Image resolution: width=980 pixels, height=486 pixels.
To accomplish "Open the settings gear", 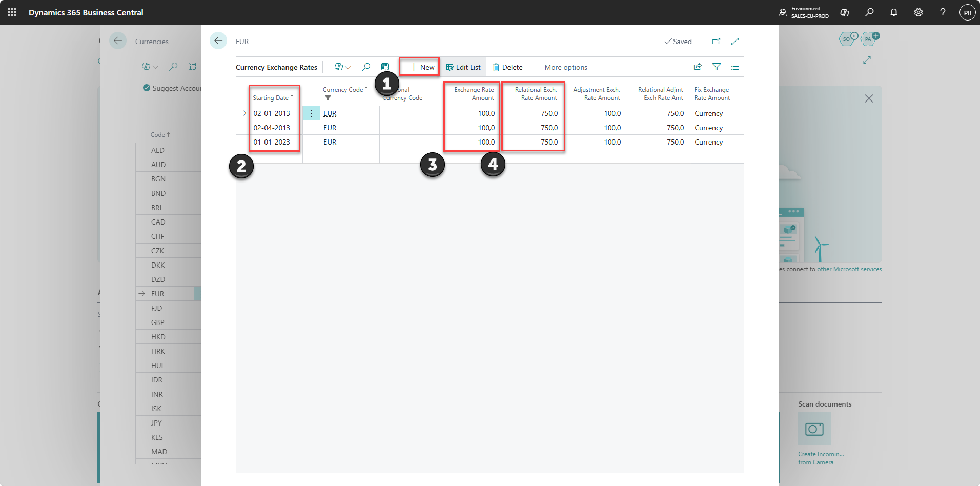I will (x=918, y=12).
